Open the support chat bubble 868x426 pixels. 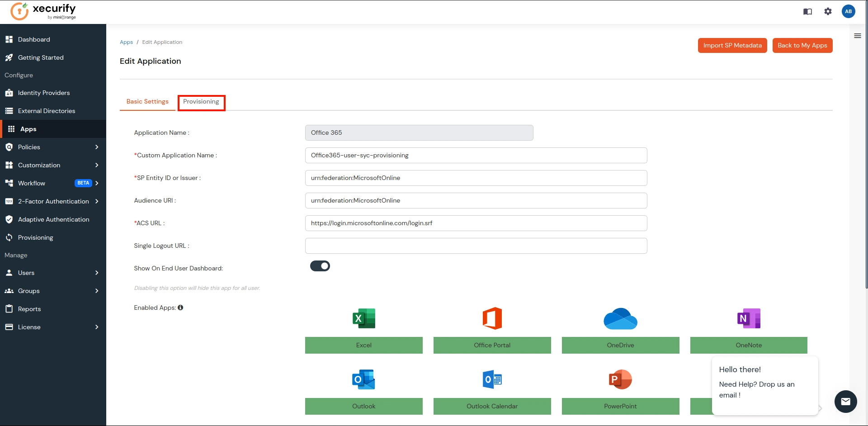pyautogui.click(x=845, y=402)
